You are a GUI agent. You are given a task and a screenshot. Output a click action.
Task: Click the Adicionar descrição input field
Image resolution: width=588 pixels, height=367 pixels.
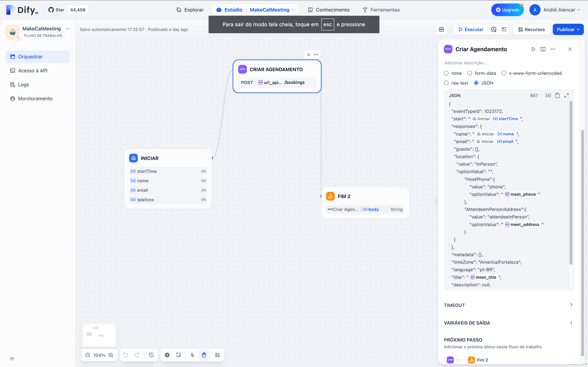pos(488,63)
